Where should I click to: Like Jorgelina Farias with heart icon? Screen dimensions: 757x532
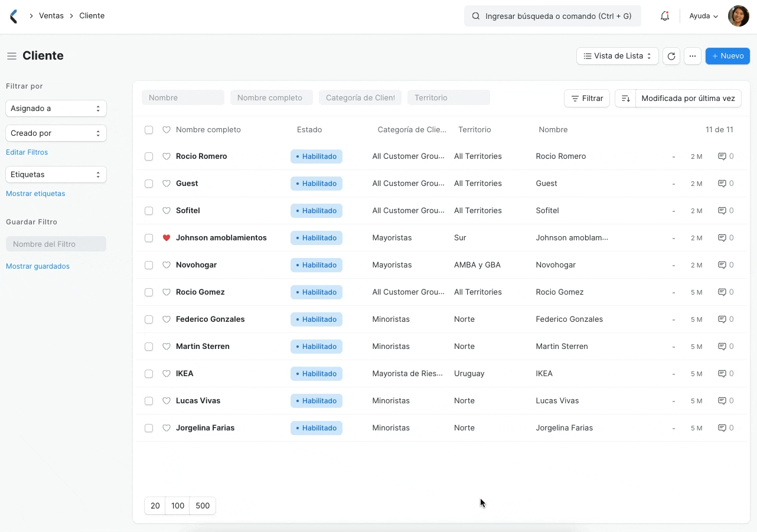(167, 428)
